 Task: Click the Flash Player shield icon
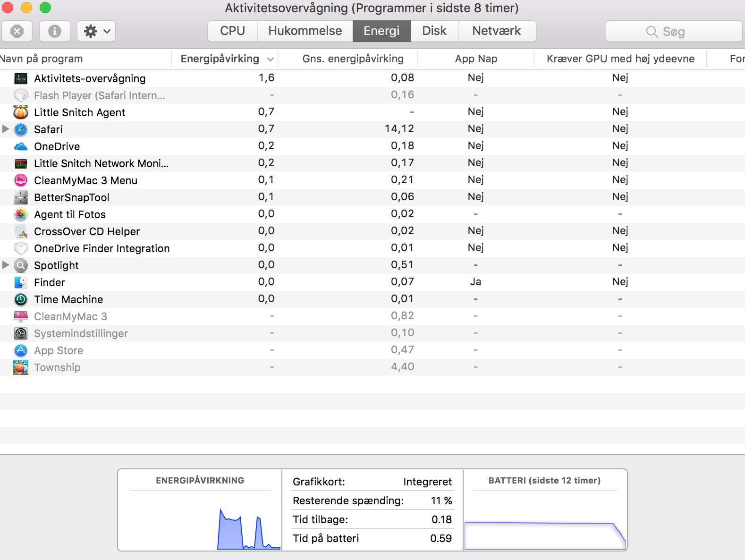point(21,95)
